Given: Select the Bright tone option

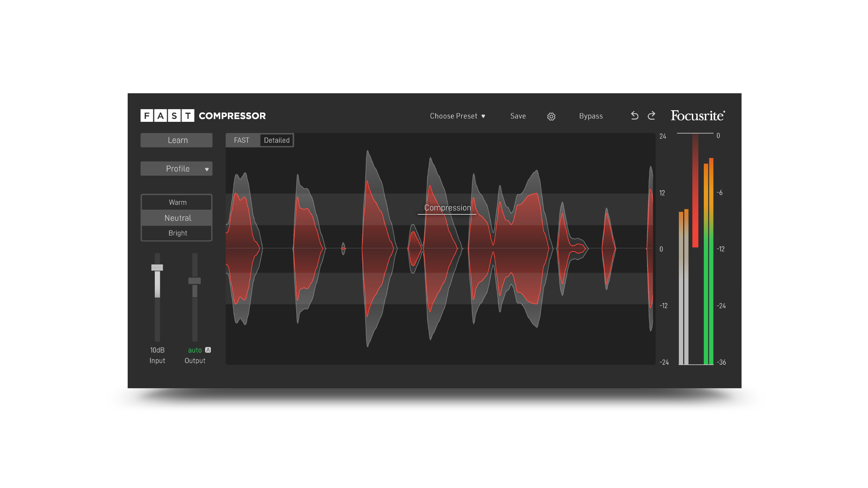Looking at the screenshot, I should point(177,233).
